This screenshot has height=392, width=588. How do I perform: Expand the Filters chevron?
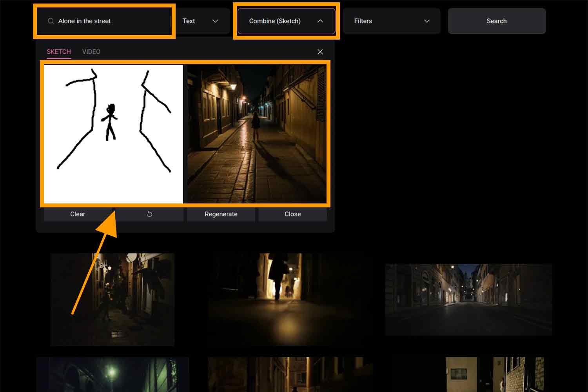427,21
